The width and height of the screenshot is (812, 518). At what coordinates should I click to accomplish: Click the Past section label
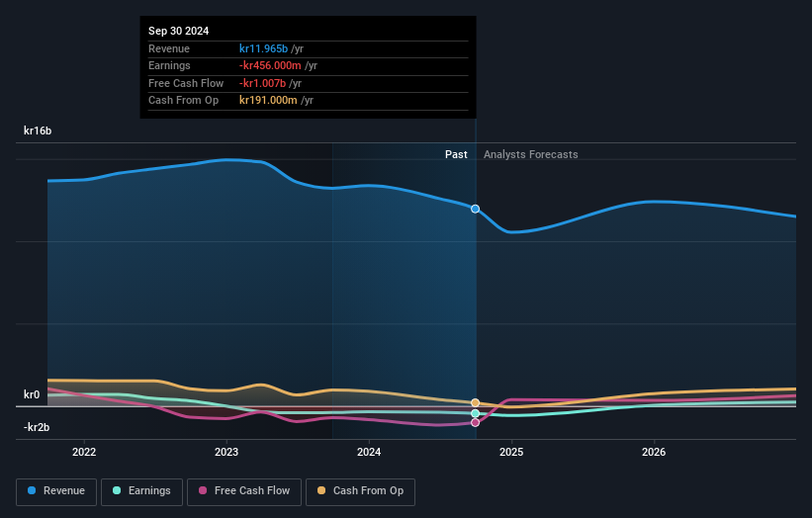pos(456,154)
